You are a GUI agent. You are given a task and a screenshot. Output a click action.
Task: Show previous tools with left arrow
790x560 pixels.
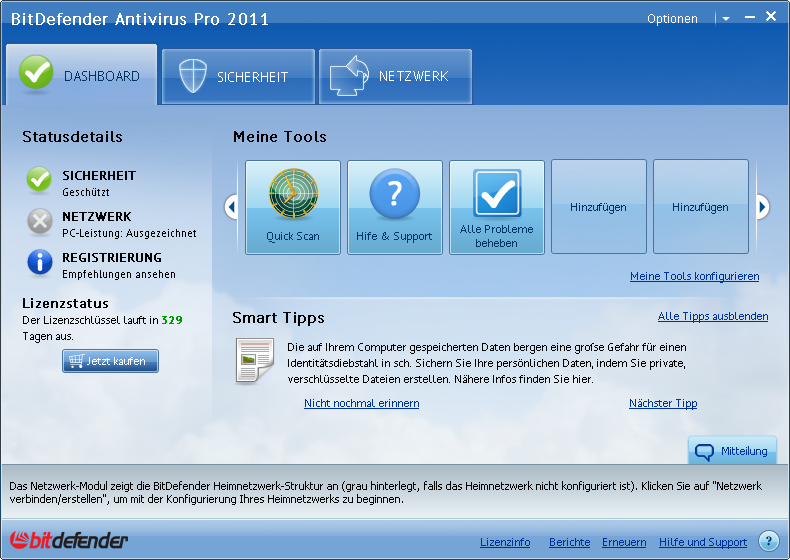pos(231,207)
